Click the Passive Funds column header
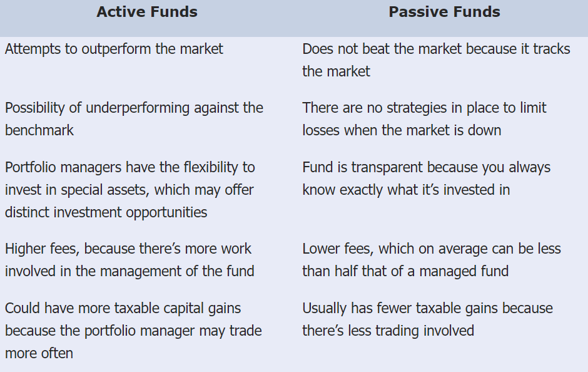The image size is (588, 372). [444, 13]
